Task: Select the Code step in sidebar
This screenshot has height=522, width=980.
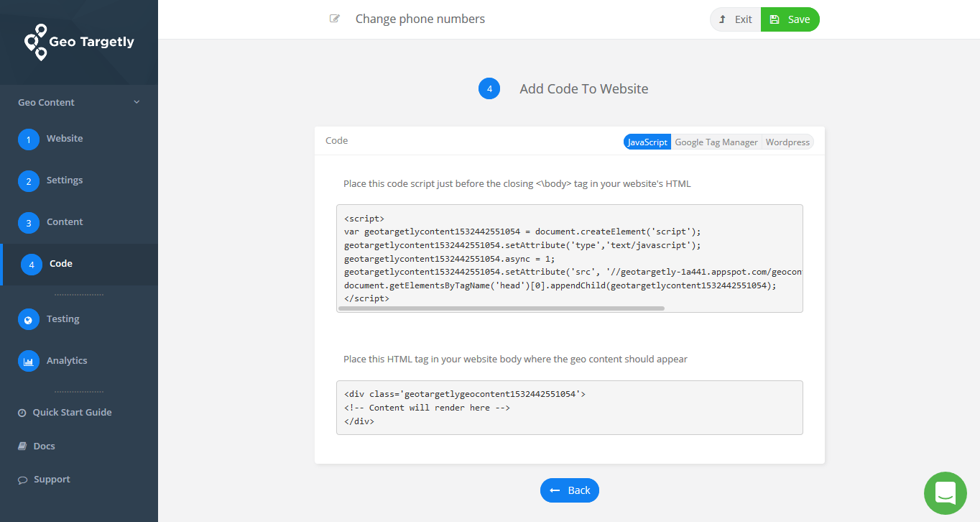Action: tap(79, 265)
